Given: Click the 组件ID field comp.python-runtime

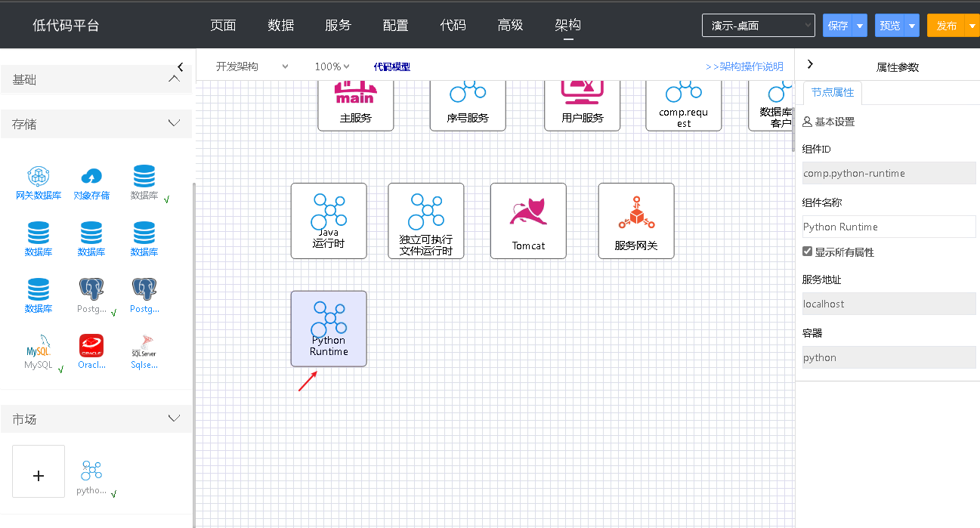Looking at the screenshot, I should (889, 173).
